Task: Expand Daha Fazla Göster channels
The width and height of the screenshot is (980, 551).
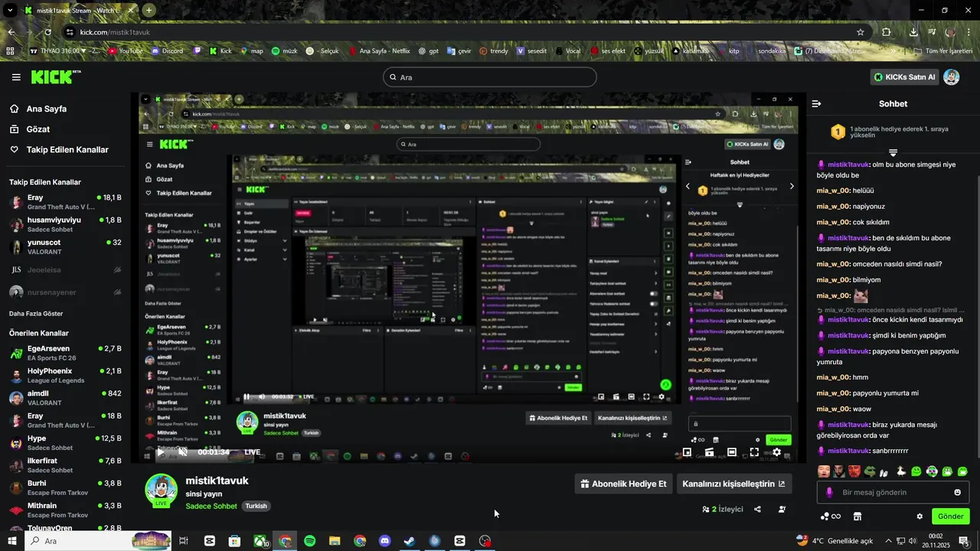Action: [36, 314]
